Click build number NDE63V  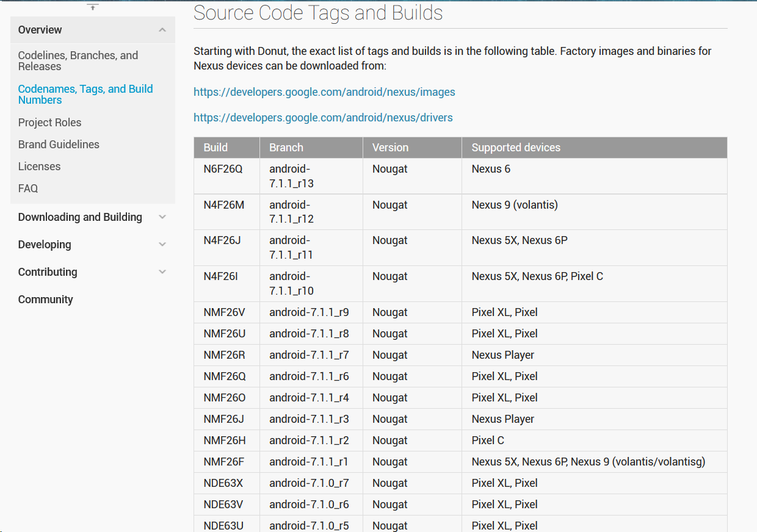tap(223, 505)
